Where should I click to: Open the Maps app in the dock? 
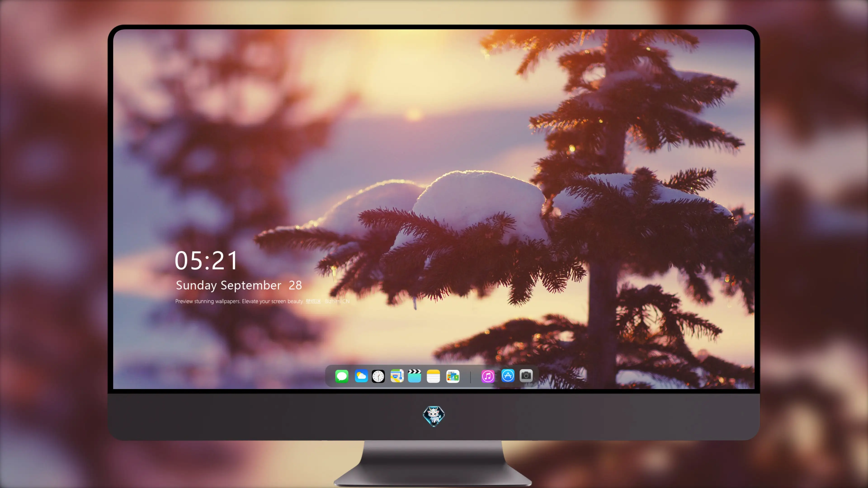coord(397,376)
